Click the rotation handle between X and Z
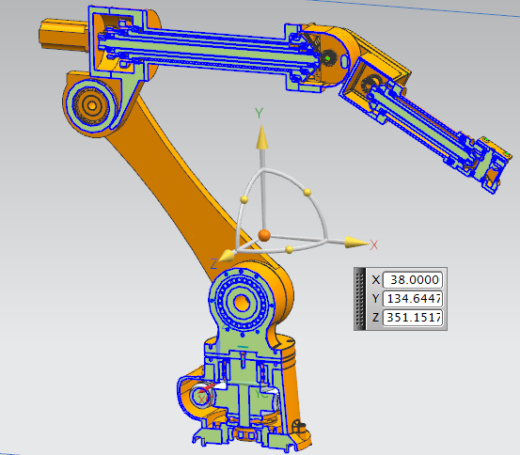This screenshot has width=520, height=455. click(x=289, y=249)
